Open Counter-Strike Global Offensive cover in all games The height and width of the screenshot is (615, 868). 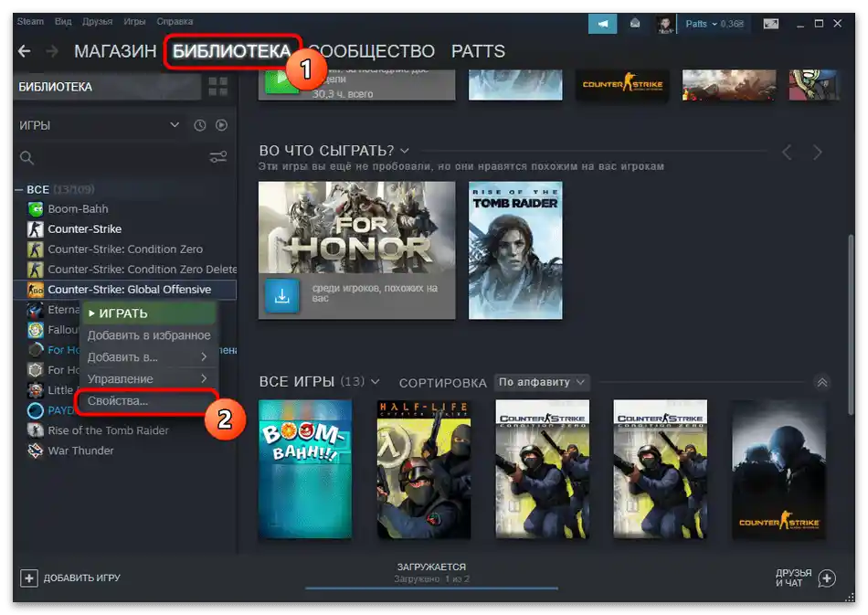(x=778, y=469)
